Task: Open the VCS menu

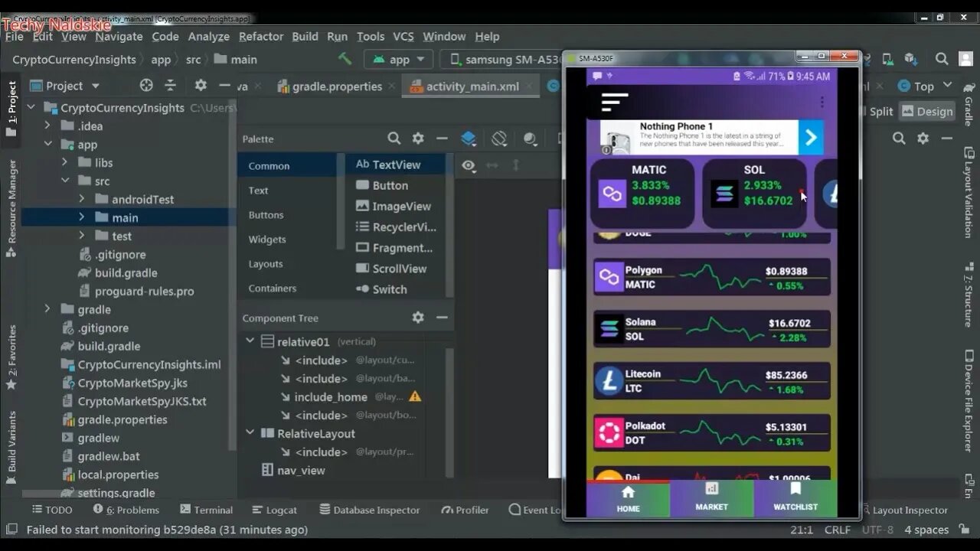Action: pyautogui.click(x=403, y=36)
